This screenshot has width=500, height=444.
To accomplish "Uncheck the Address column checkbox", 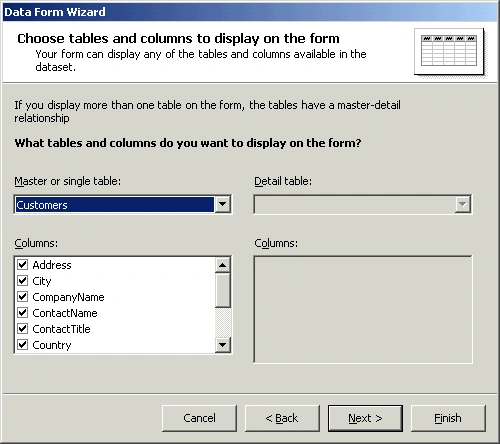I will click(x=23, y=265).
